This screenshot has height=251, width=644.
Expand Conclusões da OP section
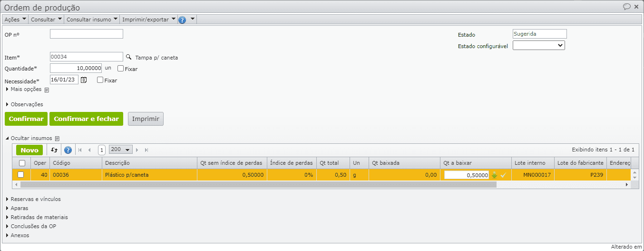coord(31,226)
